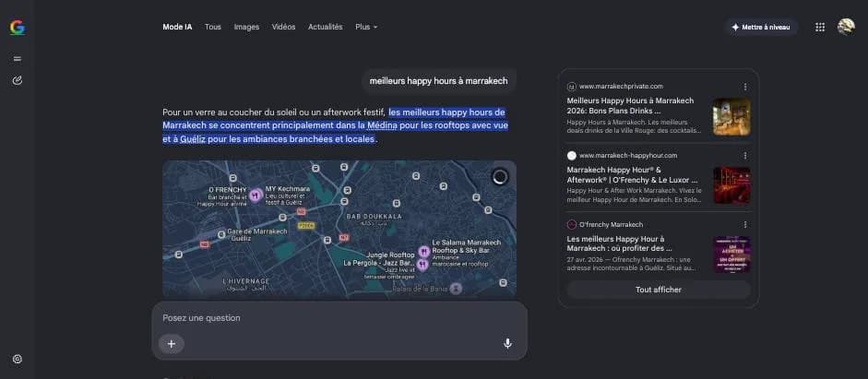Open options for marrakech-happyhour.com source
The height and width of the screenshot is (379, 868).
point(745,156)
